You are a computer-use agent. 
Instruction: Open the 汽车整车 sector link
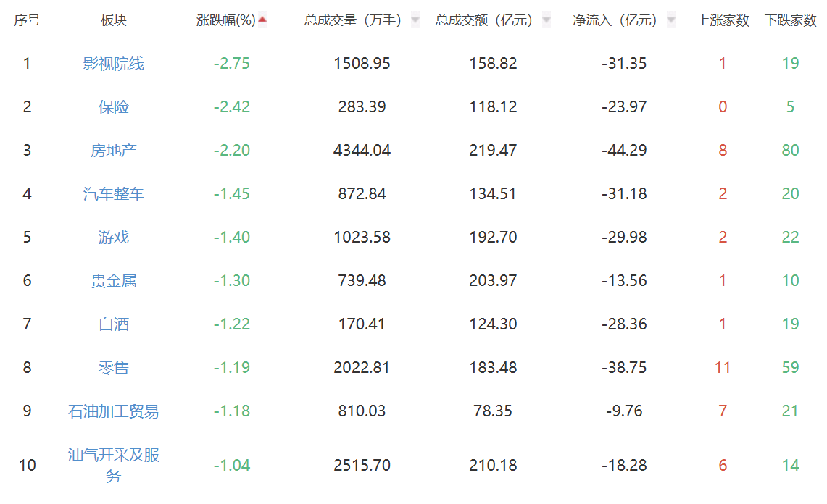point(114,194)
